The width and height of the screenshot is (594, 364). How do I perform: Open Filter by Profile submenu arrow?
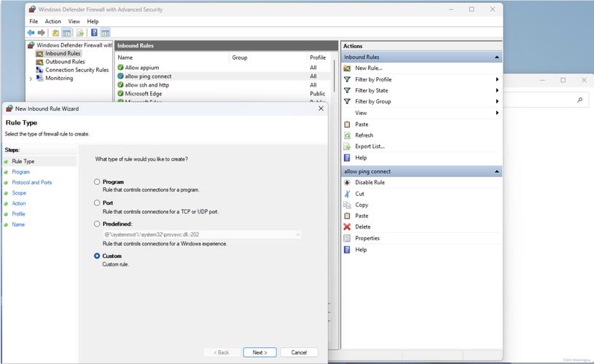tap(497, 79)
